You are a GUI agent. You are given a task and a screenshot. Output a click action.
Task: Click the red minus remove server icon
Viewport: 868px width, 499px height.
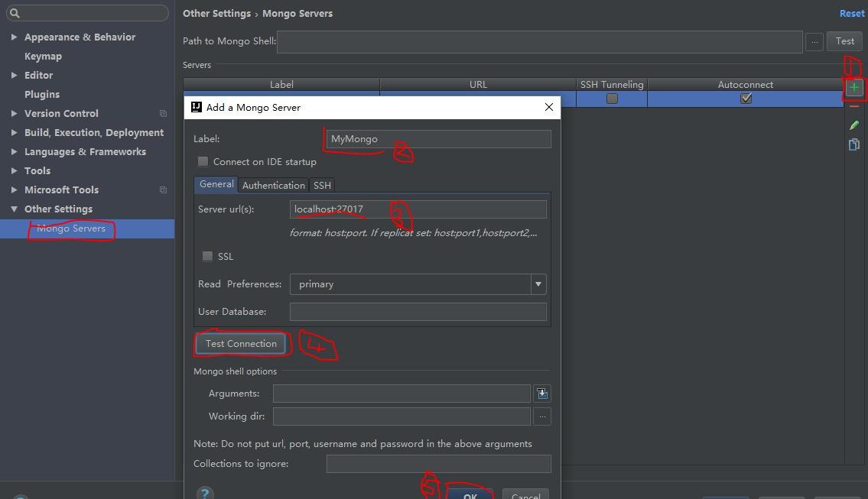853,107
